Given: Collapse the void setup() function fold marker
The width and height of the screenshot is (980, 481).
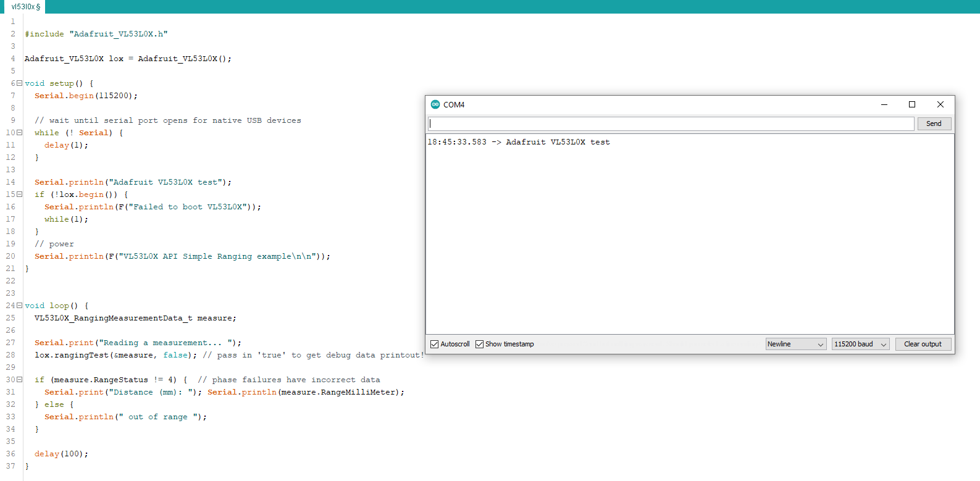Looking at the screenshot, I should (19, 83).
